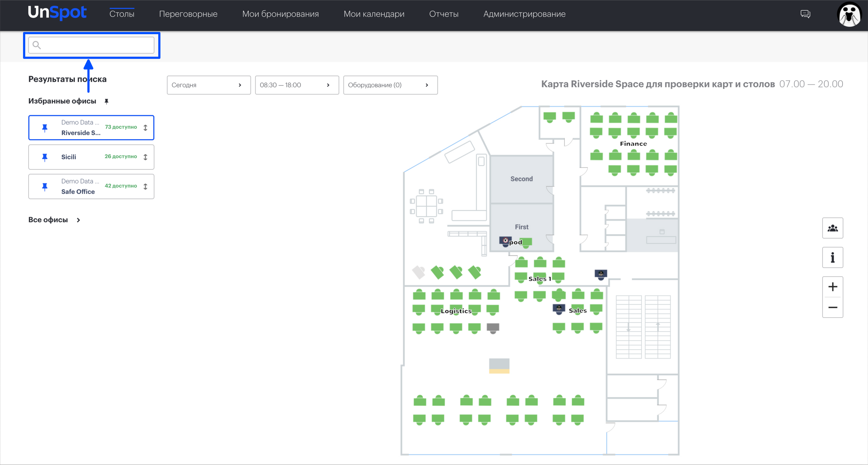The image size is (868, 465).
Task: Click the UnSpot logo
Action: [x=57, y=13]
